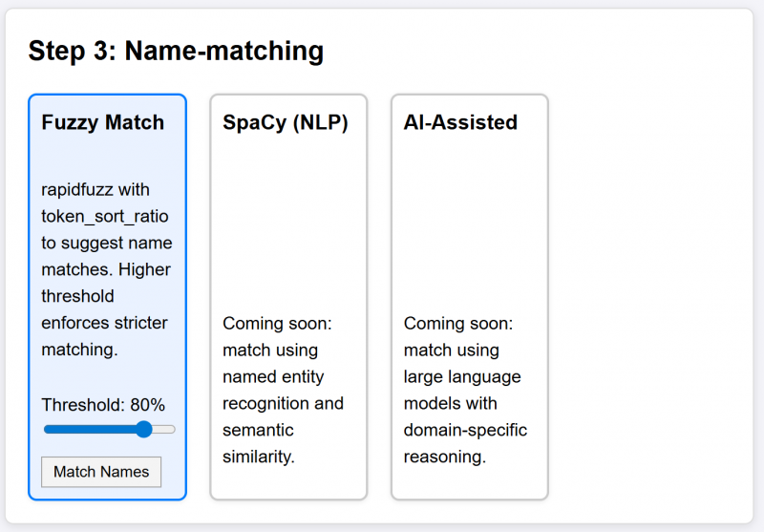This screenshot has width=764, height=532.
Task: Click the AI-Assisted heading
Action: tap(460, 122)
